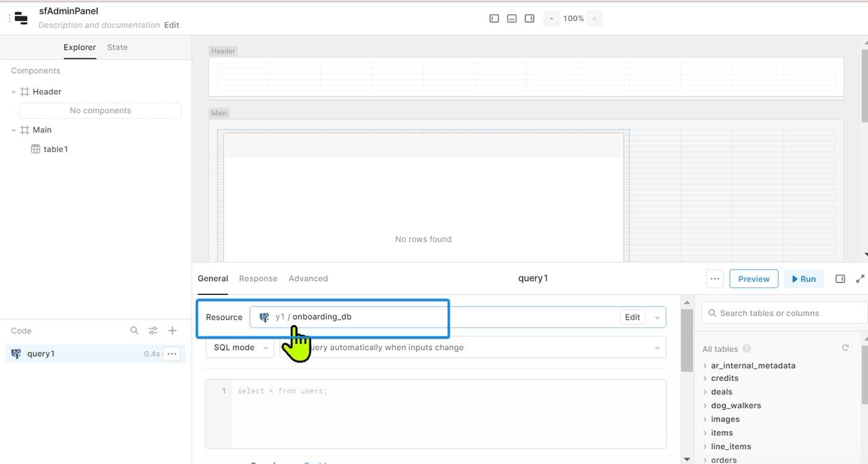Toggle the bottom panel layout icon
868x464 pixels.
[x=511, y=19]
